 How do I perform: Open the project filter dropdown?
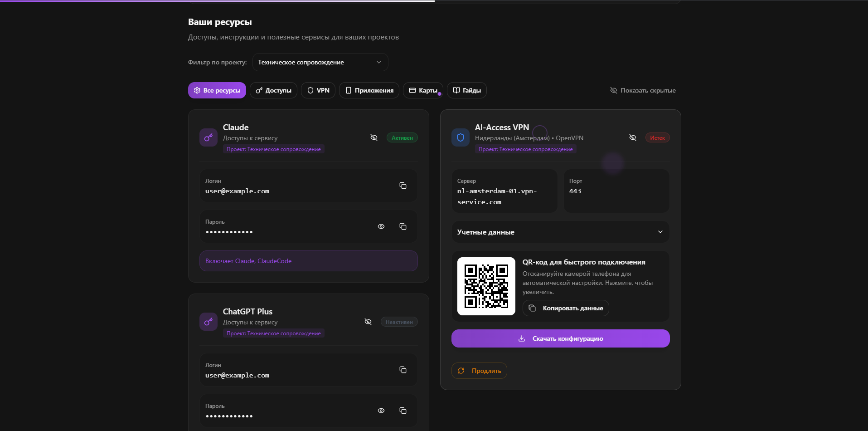click(x=320, y=62)
